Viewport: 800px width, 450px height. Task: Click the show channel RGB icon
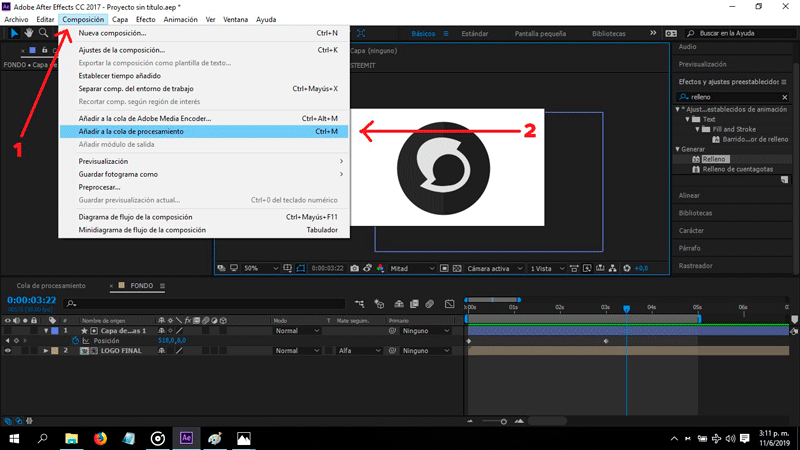point(381,268)
